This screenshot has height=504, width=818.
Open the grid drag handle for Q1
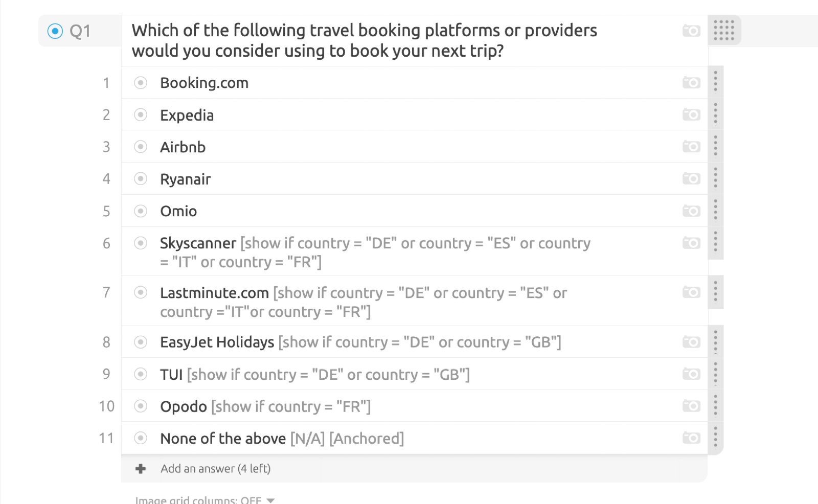pyautogui.click(x=723, y=30)
